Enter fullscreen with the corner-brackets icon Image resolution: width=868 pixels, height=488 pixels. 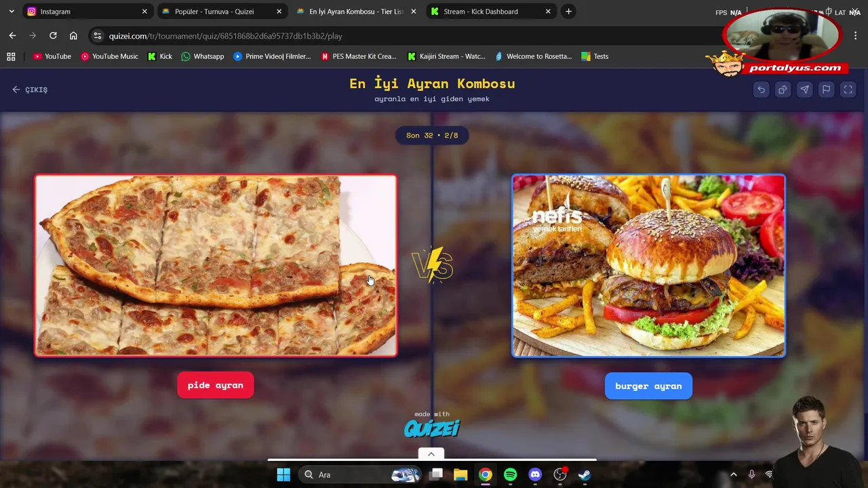848,89
